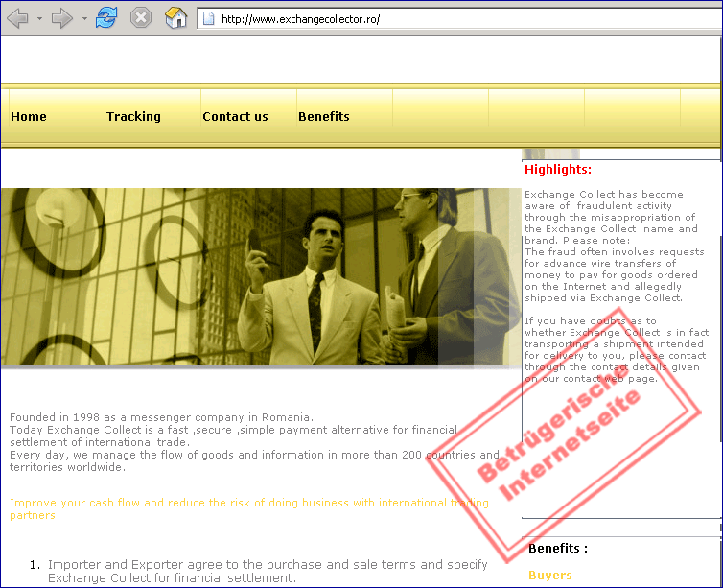
Task: Click the browser Back arrow
Action: pos(18,18)
